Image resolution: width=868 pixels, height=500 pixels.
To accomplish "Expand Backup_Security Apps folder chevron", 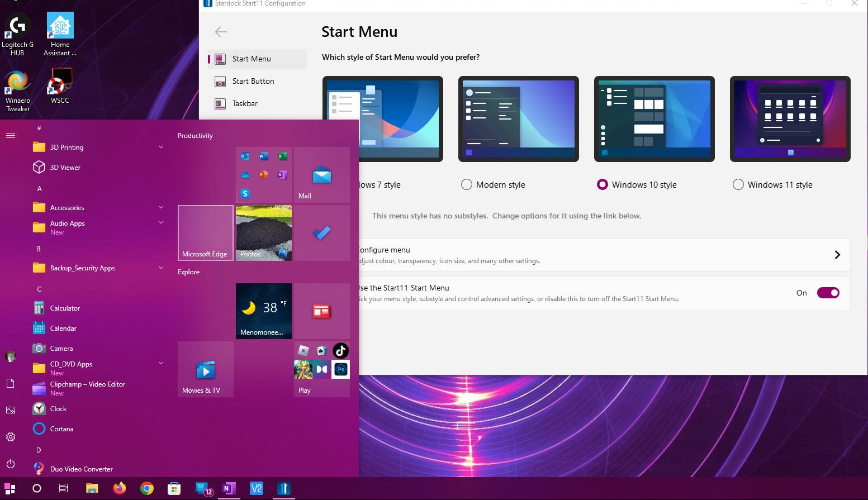I will click(x=161, y=268).
